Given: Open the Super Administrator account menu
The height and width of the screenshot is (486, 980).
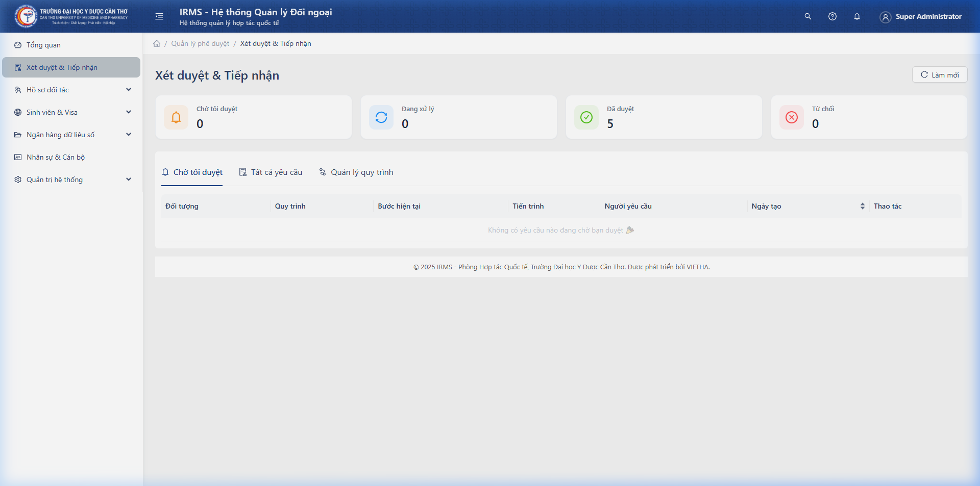Looking at the screenshot, I should point(921,17).
